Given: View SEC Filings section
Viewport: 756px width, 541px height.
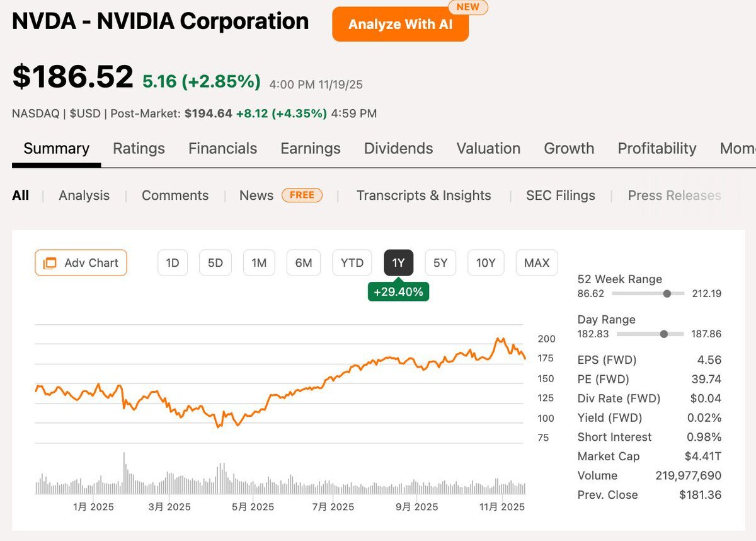Looking at the screenshot, I should point(560,195).
